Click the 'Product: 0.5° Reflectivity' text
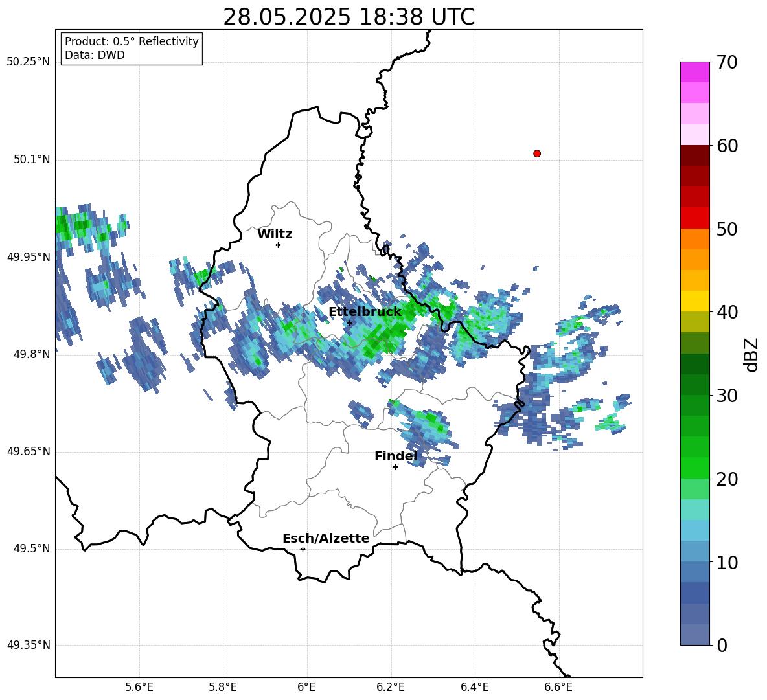Viewport: 767px width, 700px height. 132,41
